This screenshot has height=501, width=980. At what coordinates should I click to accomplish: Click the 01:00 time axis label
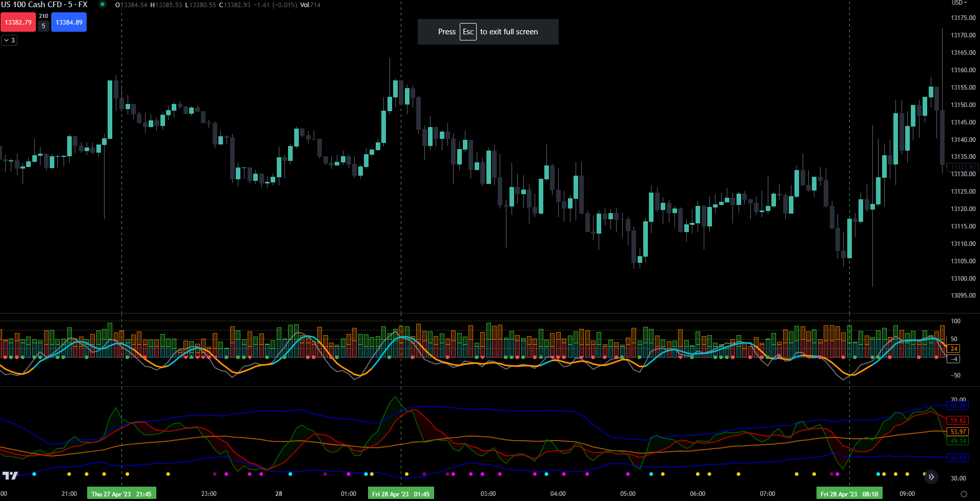349,494
